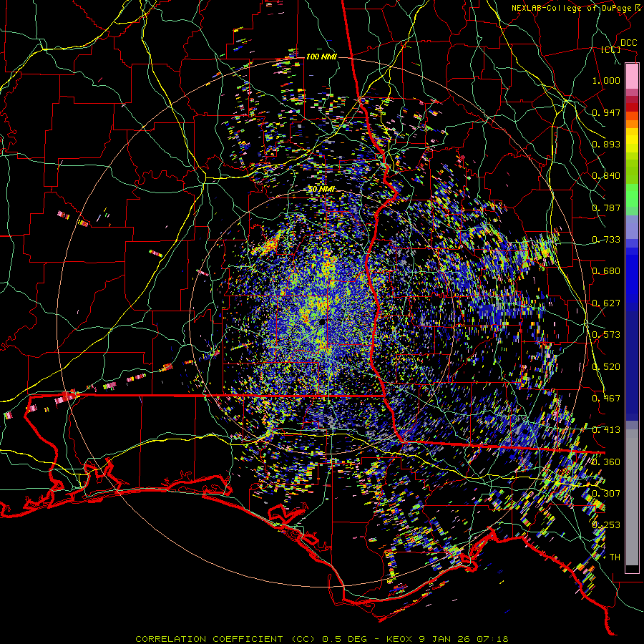The image size is (644, 644).
Task: Click the black radar site dot at center
Action: (322, 321)
